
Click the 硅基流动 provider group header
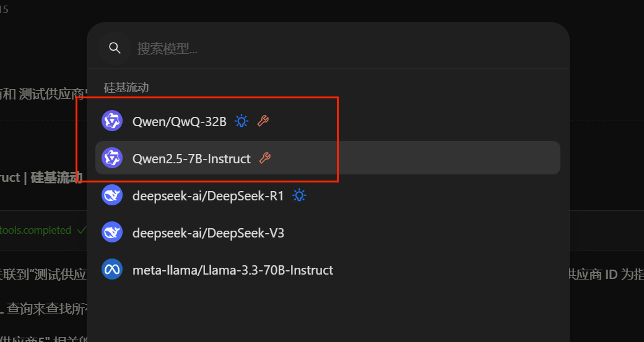point(126,88)
